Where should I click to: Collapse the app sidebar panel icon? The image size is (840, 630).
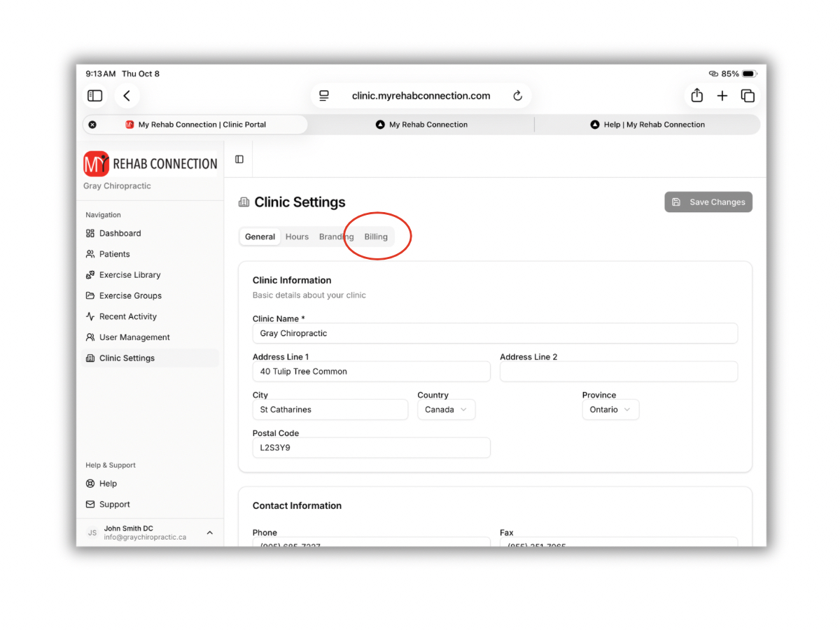point(239,160)
